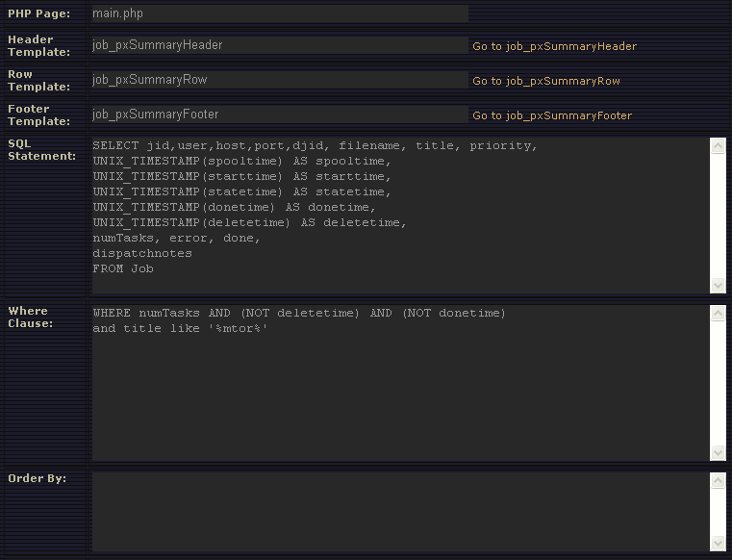Click the 'WHERE numTasks' line in Where Clause
732x560 pixels.
(299, 313)
